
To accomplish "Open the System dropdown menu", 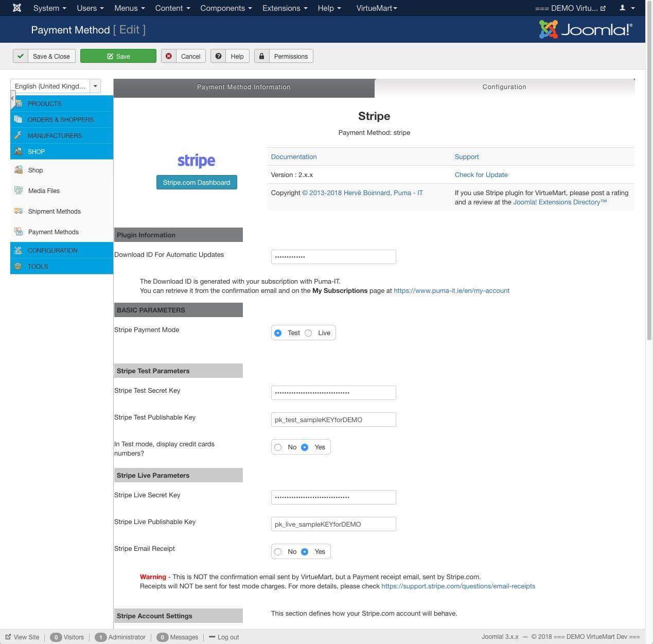I will point(49,8).
